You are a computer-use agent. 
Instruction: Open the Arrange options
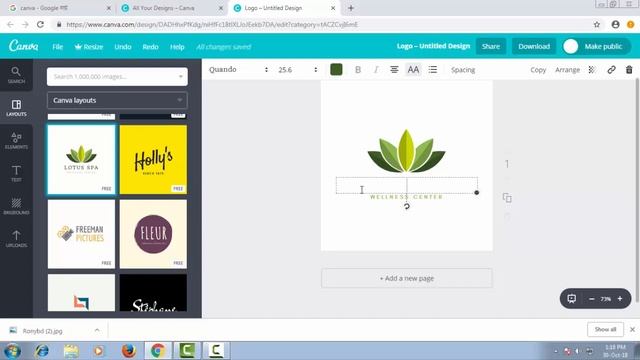567,70
